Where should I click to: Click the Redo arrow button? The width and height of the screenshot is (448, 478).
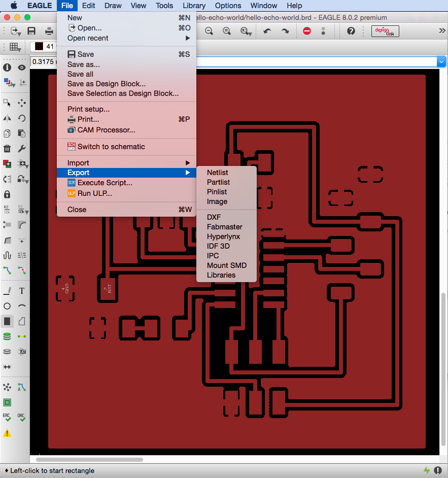point(285,31)
